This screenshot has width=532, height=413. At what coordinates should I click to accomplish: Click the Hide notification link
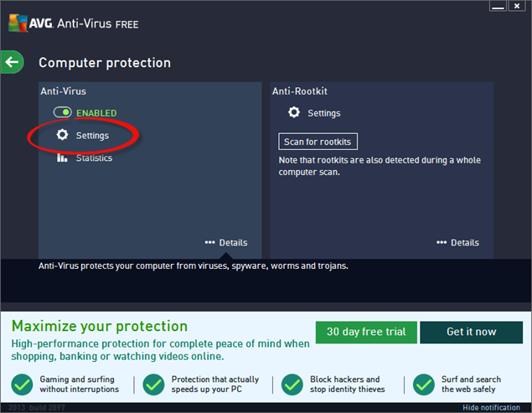click(491, 407)
